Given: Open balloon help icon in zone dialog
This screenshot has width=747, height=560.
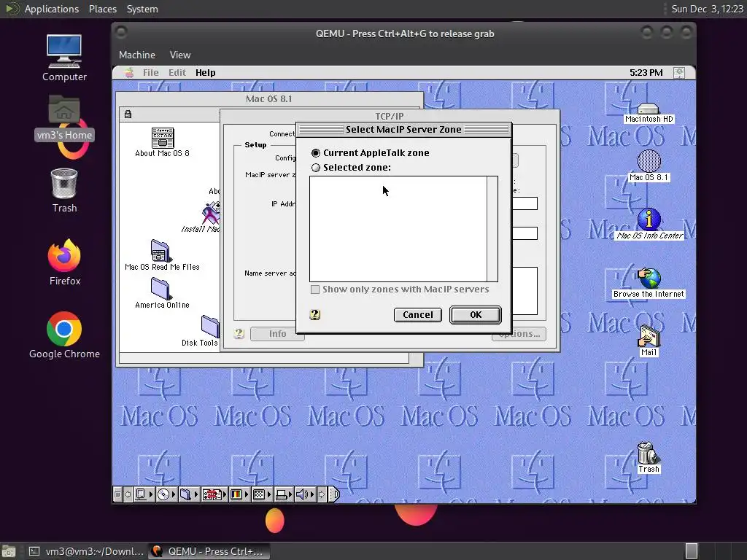Looking at the screenshot, I should (x=315, y=314).
